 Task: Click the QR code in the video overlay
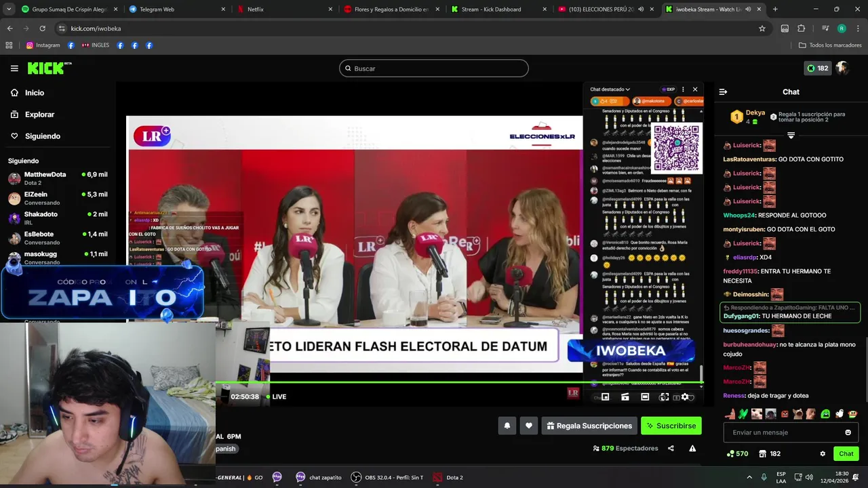click(675, 148)
